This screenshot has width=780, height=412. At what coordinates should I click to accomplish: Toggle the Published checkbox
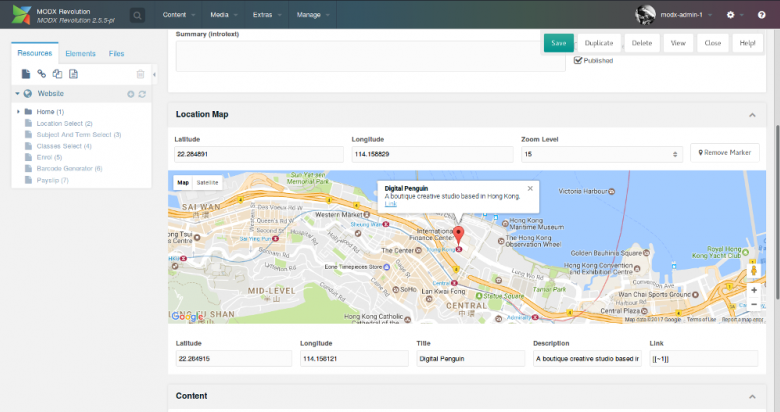(578, 60)
